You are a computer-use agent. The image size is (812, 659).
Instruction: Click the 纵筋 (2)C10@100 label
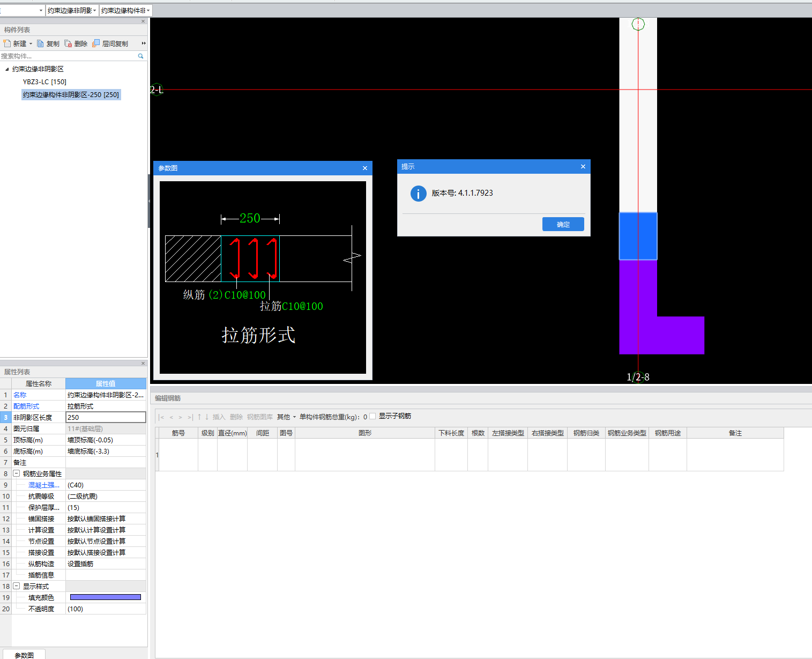(x=225, y=295)
